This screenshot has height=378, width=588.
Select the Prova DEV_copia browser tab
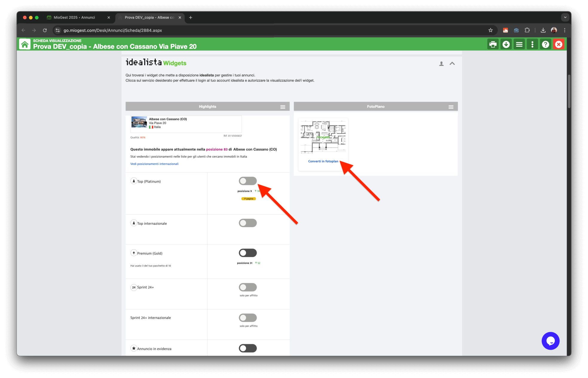(x=149, y=18)
